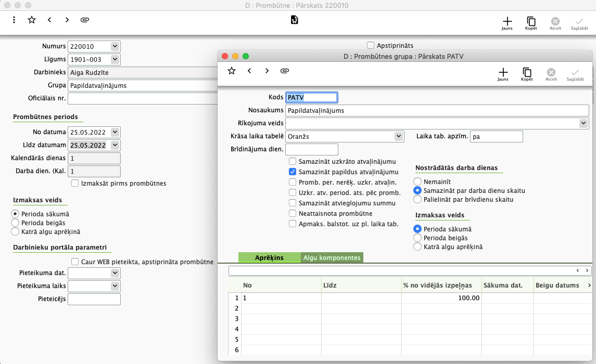Click the paperclip in Prombūtnes grupa window
This screenshot has height=364, width=596.
tap(285, 71)
